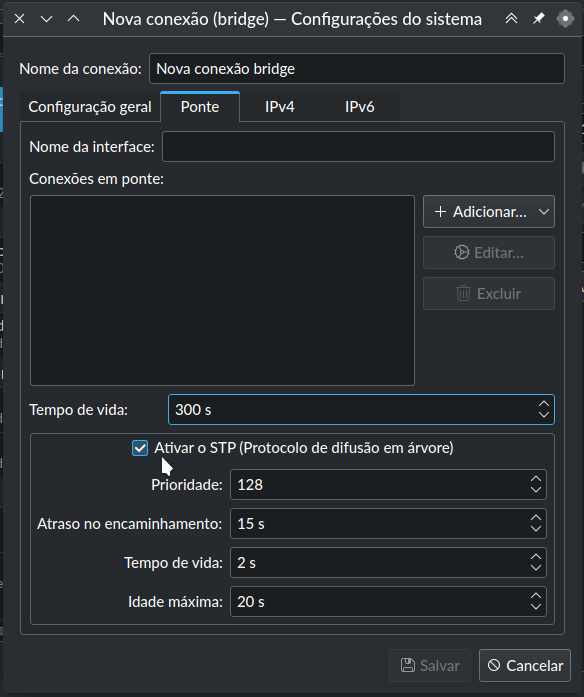584x697 pixels.
Task: Increase the Idade máxima value
Action: click(536, 596)
